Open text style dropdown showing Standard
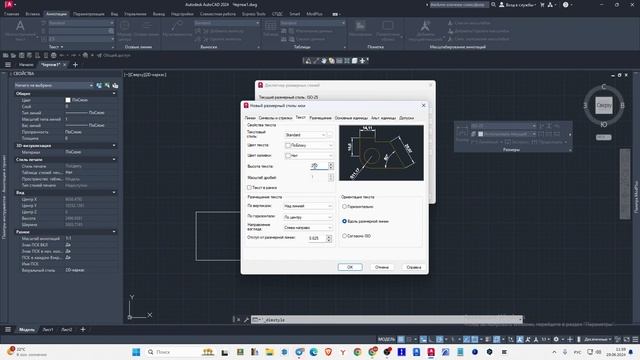 tap(305, 135)
